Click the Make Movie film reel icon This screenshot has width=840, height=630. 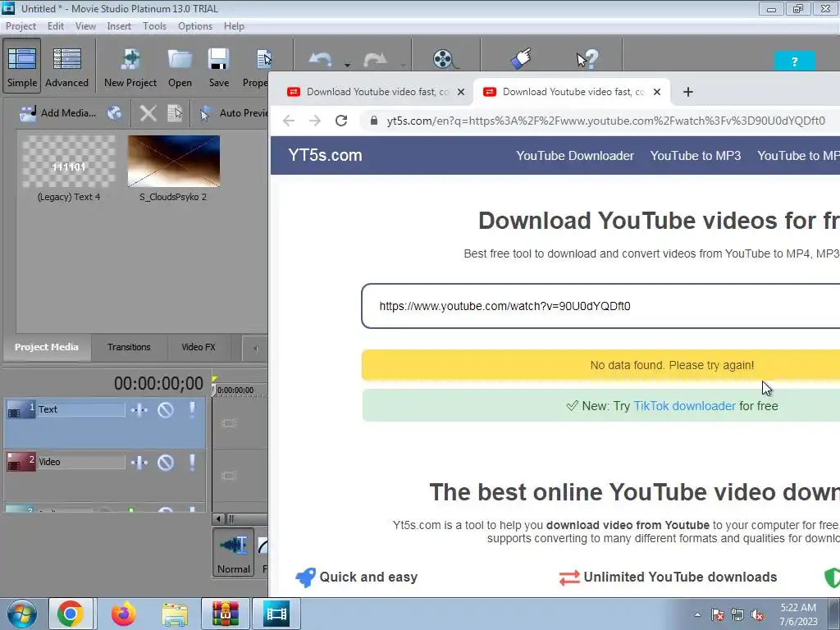(444, 59)
